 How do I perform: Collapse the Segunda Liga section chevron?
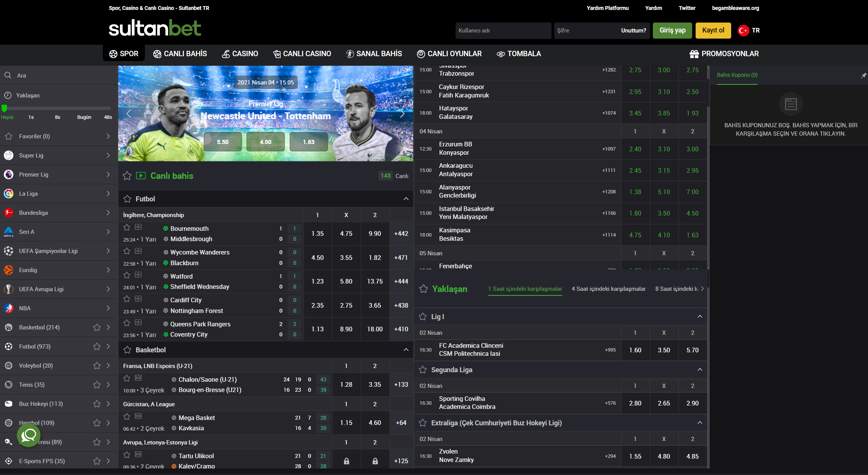(700, 370)
